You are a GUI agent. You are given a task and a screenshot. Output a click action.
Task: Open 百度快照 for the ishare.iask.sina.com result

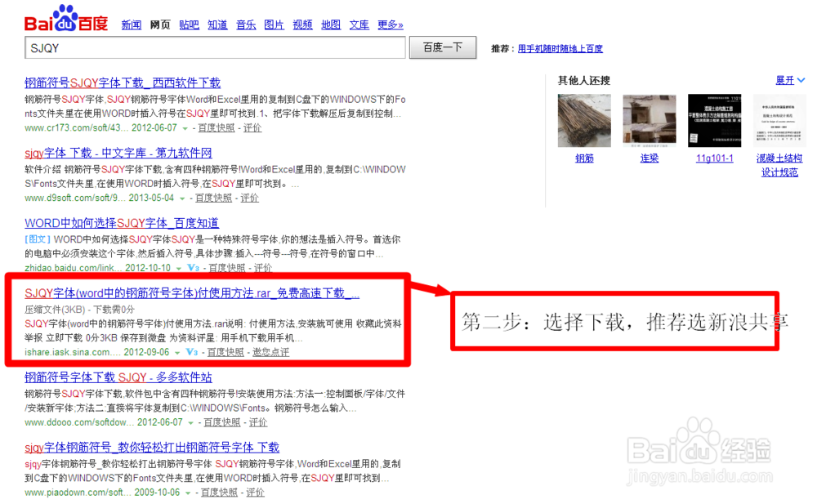(225, 352)
